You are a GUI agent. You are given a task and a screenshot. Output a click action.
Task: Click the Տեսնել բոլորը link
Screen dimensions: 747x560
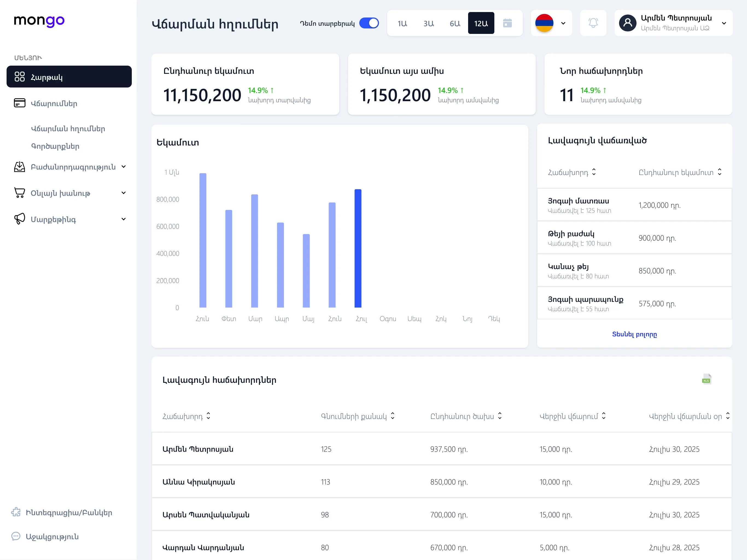[x=634, y=334]
